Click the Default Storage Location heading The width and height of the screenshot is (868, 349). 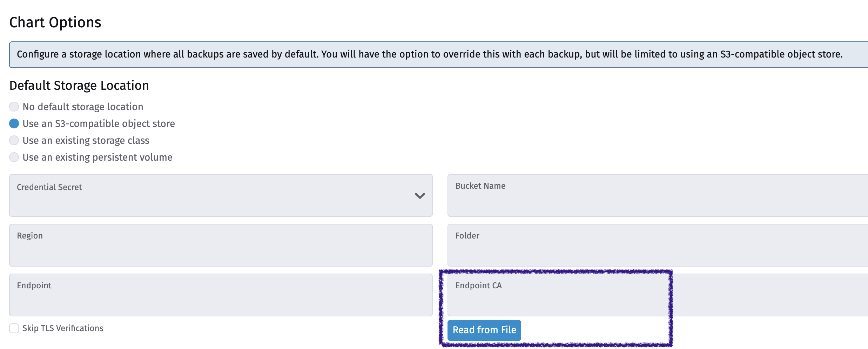(79, 85)
